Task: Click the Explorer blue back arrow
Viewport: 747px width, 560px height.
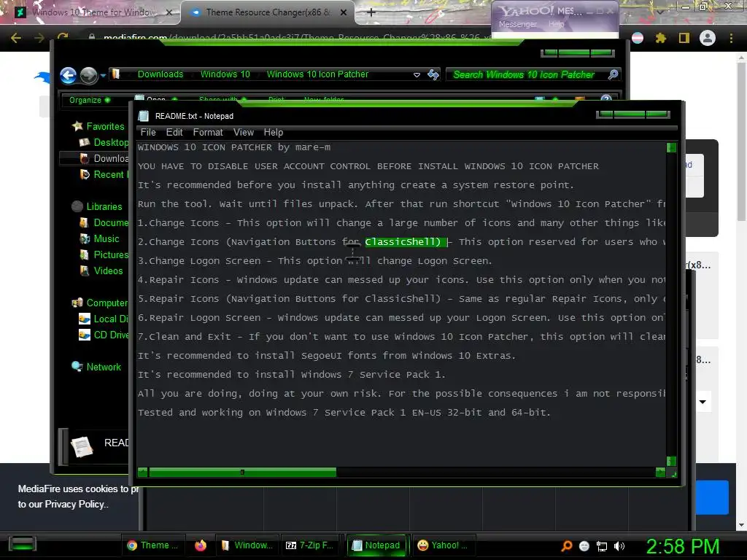Action: coord(68,75)
